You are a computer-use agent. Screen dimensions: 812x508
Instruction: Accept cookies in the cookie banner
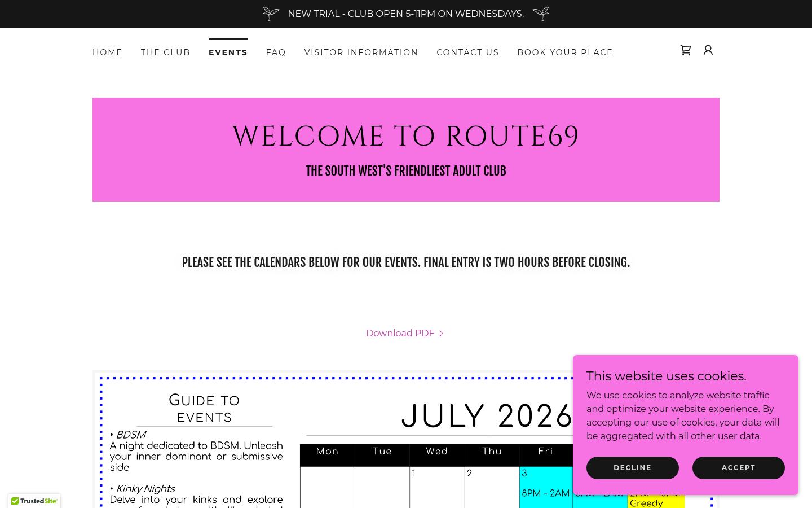tap(738, 468)
